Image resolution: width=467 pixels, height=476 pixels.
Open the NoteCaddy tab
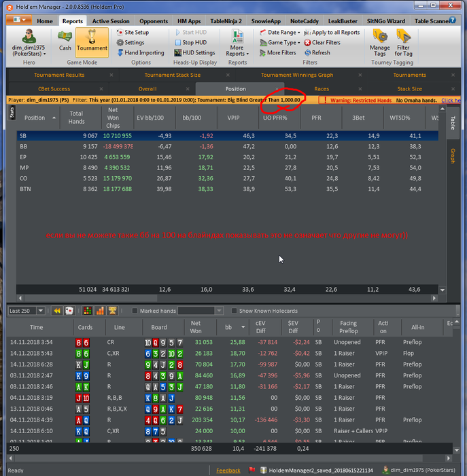(x=305, y=21)
